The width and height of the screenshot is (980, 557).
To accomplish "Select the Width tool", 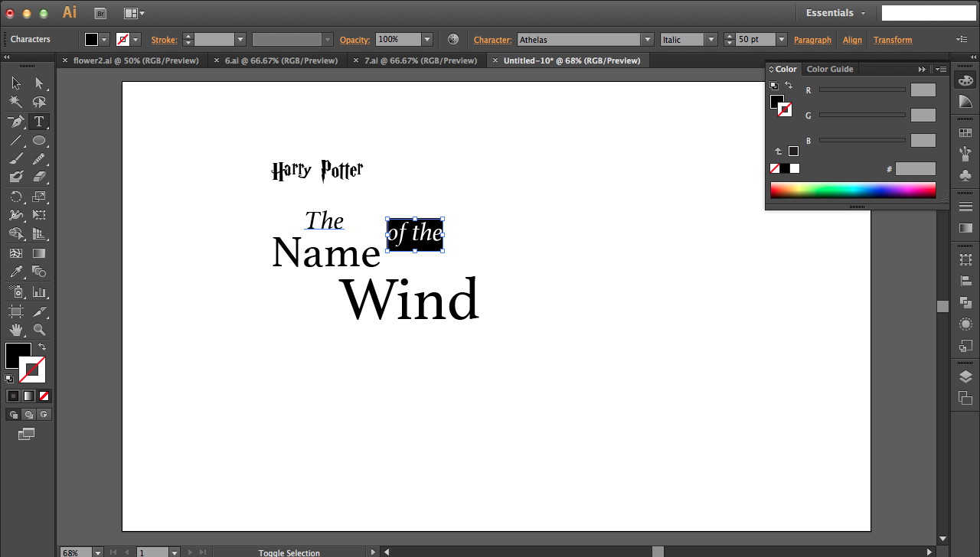I will coord(16,215).
